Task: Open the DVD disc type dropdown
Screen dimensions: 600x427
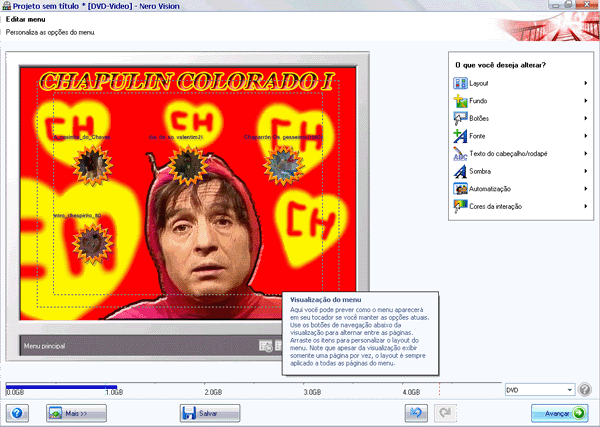Action: tap(539, 389)
